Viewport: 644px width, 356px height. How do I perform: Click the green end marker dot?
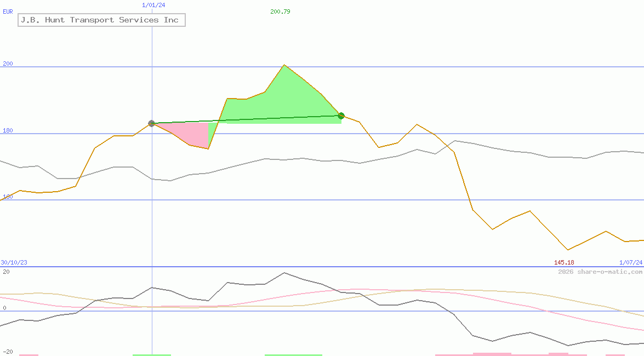tap(341, 116)
